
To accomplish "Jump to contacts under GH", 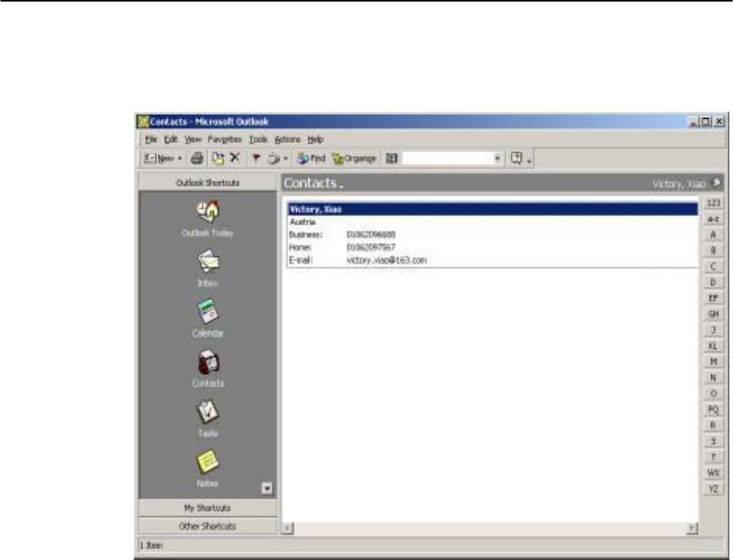I will pos(713,314).
